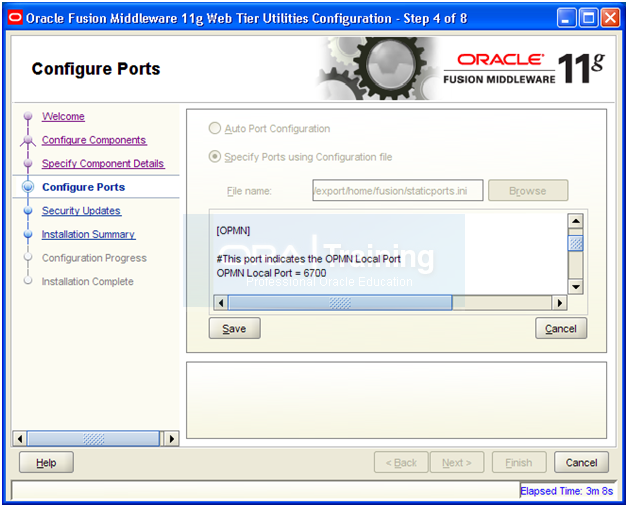Click the Security Updates step bullet icon
Image resolution: width=628 pixels, height=507 pixels.
coord(28,211)
